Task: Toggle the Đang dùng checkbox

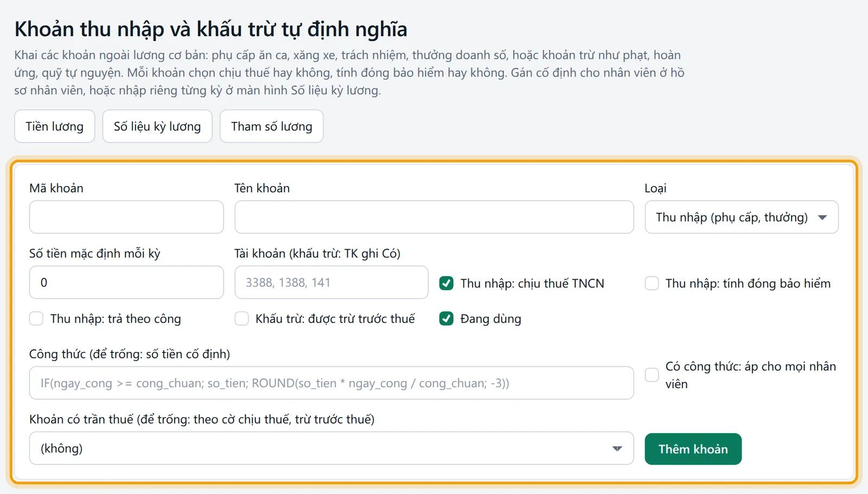Action: click(x=446, y=318)
